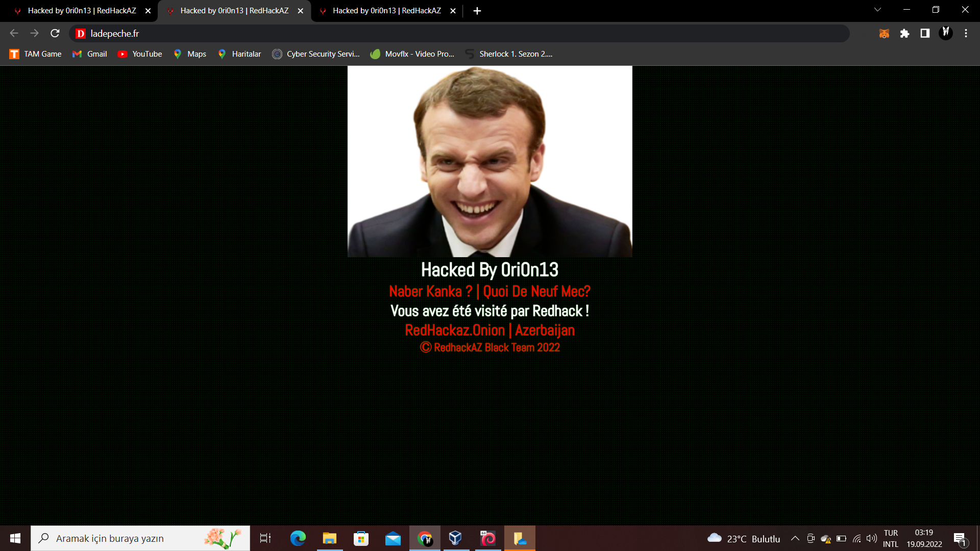Click the Aramak için buraya yazın search box

point(140,538)
